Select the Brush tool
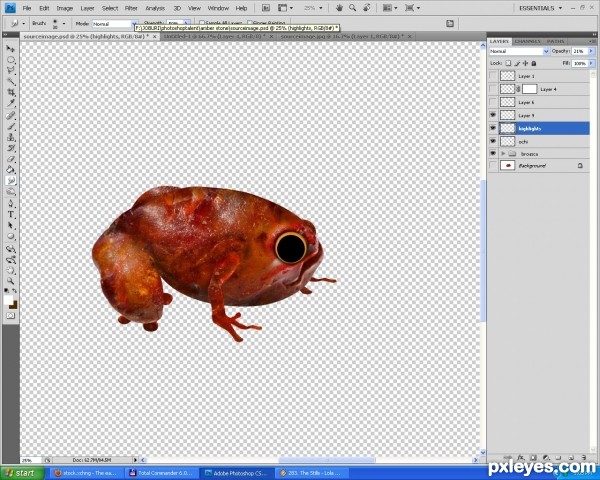Image resolution: width=600 pixels, height=480 pixels. coord(11,126)
